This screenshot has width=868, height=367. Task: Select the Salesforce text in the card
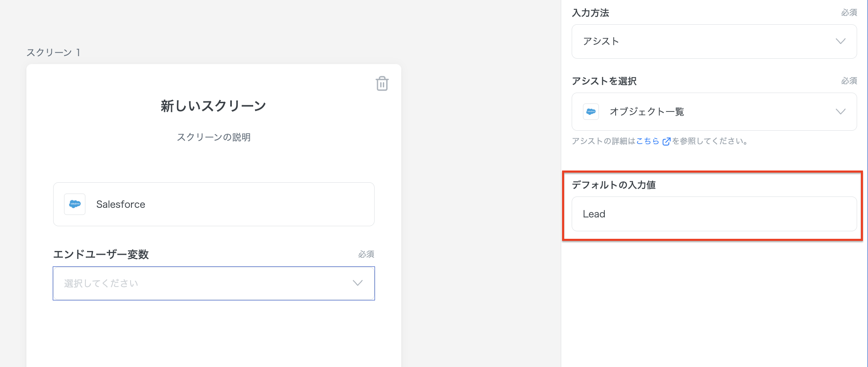pos(121,204)
